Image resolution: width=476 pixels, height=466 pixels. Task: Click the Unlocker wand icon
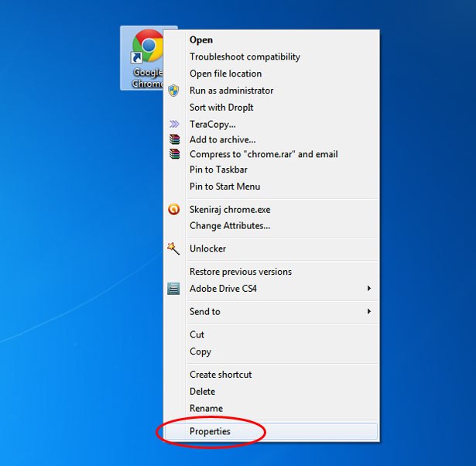point(173,248)
